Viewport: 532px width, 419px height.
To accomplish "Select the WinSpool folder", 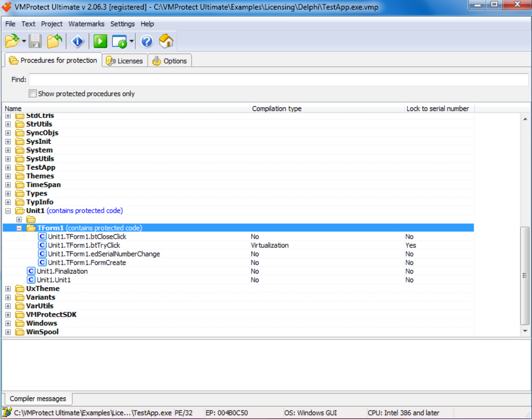I will 42,332.
